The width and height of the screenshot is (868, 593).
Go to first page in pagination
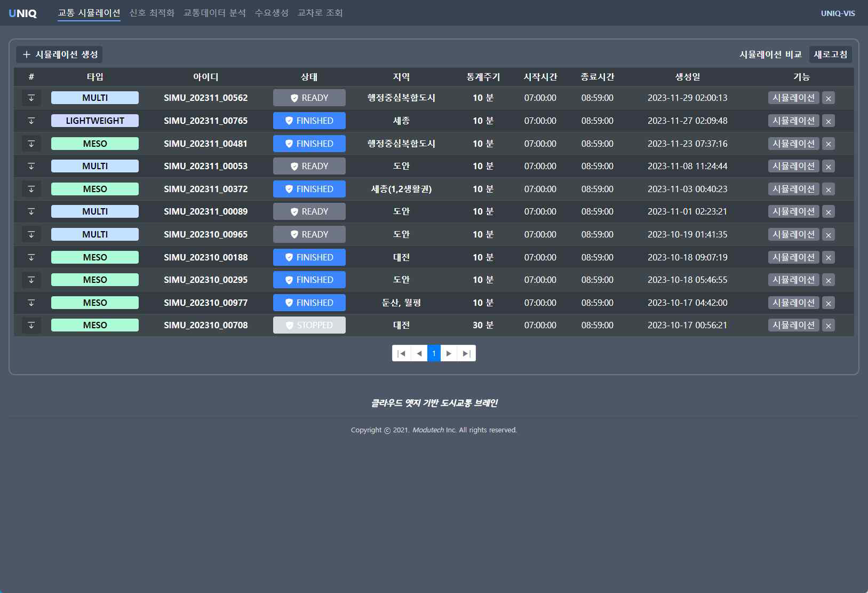[x=402, y=353]
